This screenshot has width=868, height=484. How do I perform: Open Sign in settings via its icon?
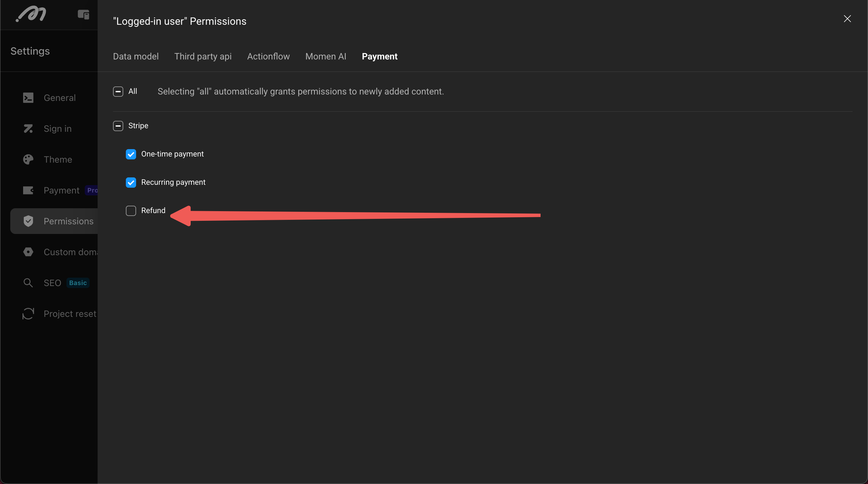pos(28,129)
